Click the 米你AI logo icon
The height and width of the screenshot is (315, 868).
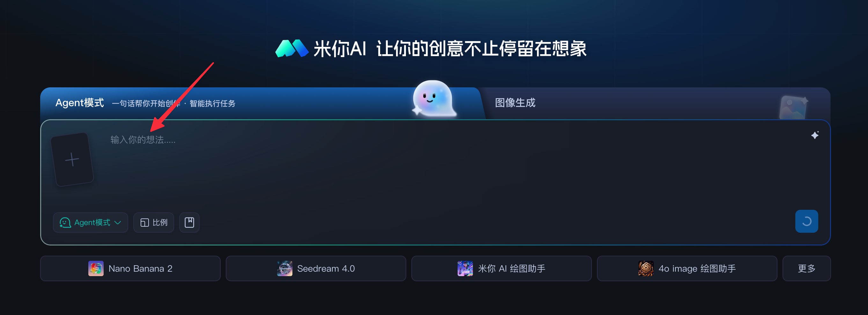click(292, 49)
